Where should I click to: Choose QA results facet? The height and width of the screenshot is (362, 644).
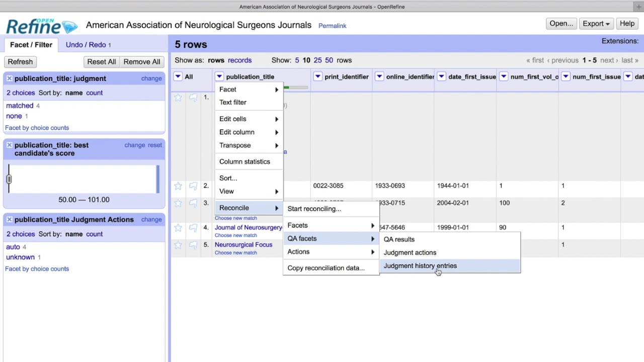click(x=450, y=240)
